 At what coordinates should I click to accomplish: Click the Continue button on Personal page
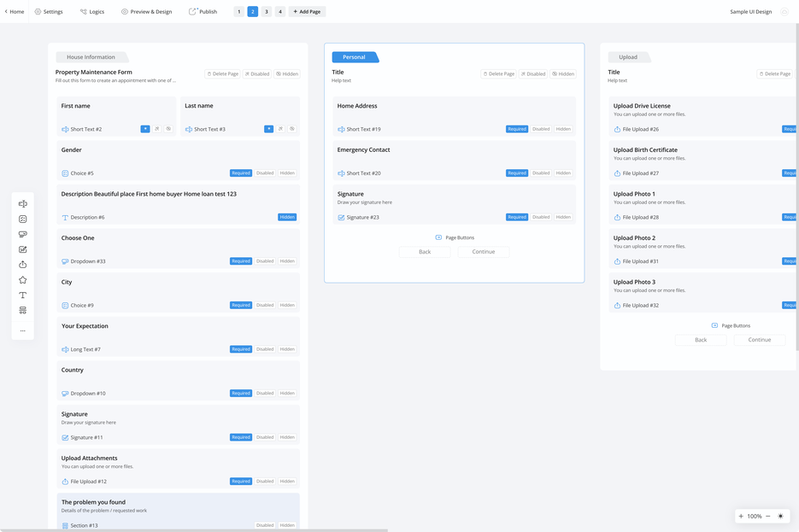point(483,252)
